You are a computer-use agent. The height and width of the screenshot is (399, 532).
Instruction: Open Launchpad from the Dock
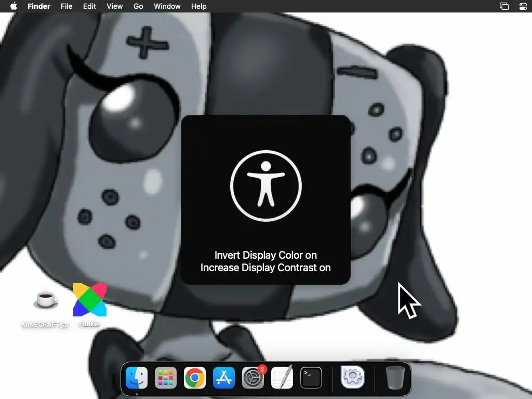click(x=166, y=378)
